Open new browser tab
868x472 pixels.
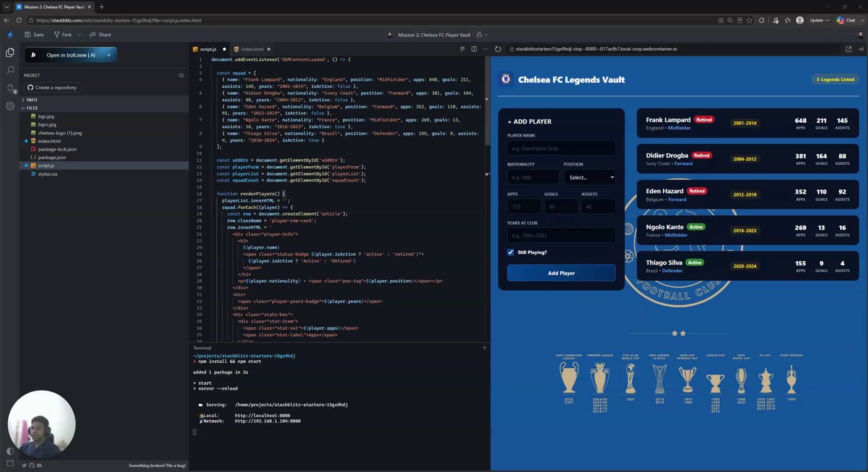102,7
